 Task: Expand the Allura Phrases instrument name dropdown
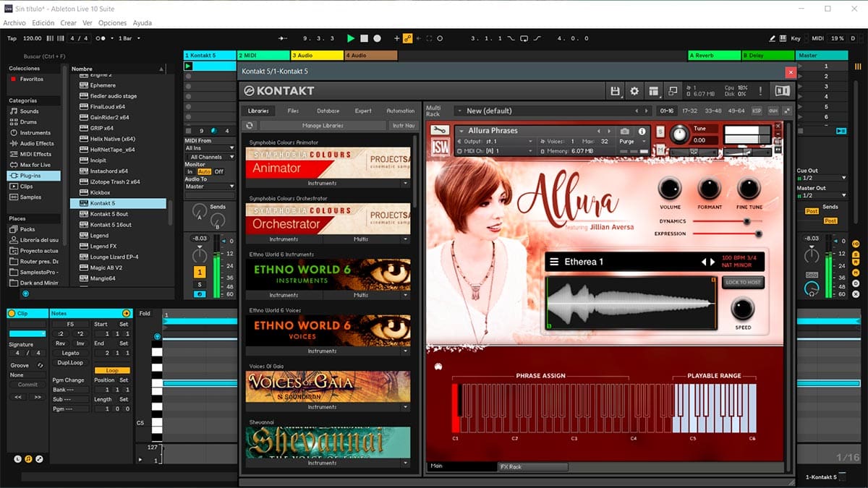461,131
